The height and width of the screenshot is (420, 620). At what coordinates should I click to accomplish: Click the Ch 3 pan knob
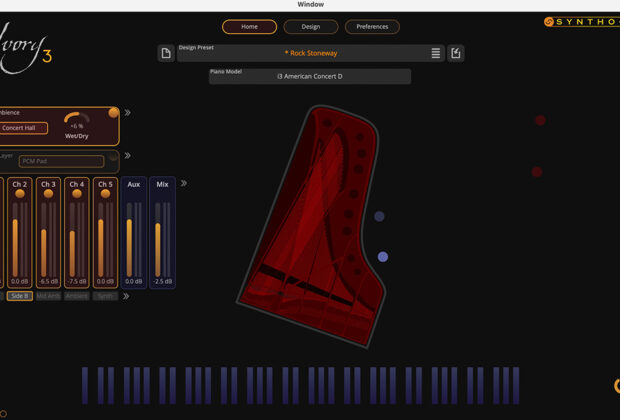pyautogui.click(x=48, y=194)
